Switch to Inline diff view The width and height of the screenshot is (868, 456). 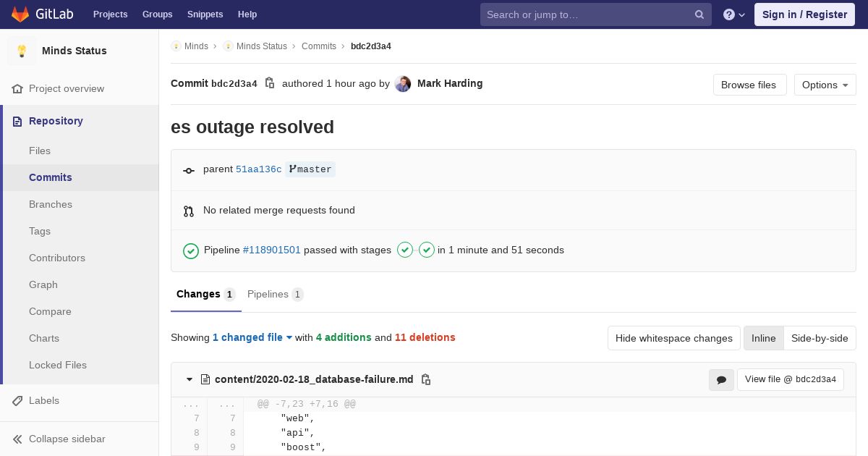tap(763, 338)
